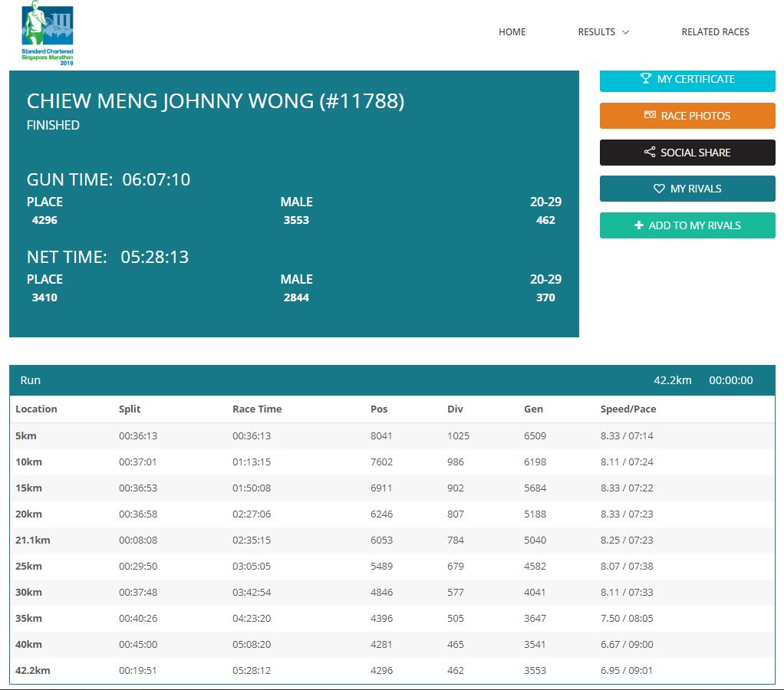This screenshot has width=784, height=690.
Task: Select the 00:00:00 time in Run header
Action: [730, 380]
